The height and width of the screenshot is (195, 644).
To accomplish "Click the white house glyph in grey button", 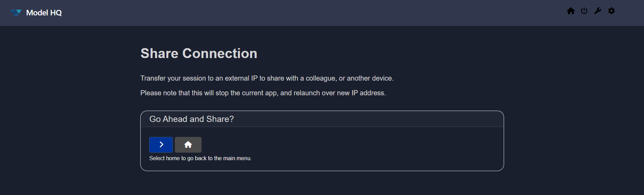I will (188, 145).
